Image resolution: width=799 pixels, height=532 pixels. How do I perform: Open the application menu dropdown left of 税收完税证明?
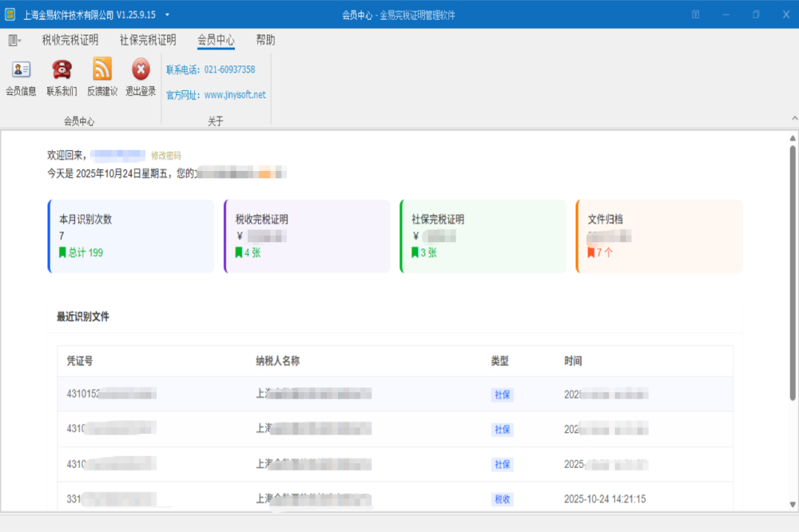14,40
